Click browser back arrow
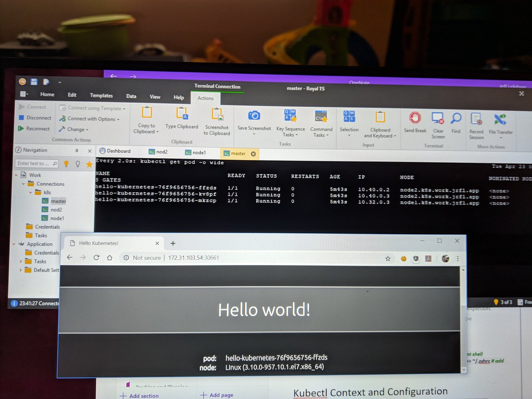 (69, 258)
